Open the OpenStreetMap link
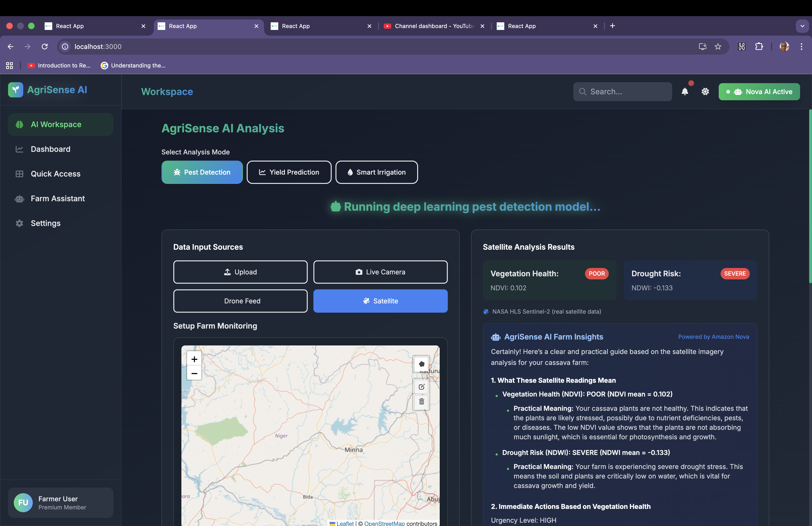The image size is (812, 526). point(384,523)
